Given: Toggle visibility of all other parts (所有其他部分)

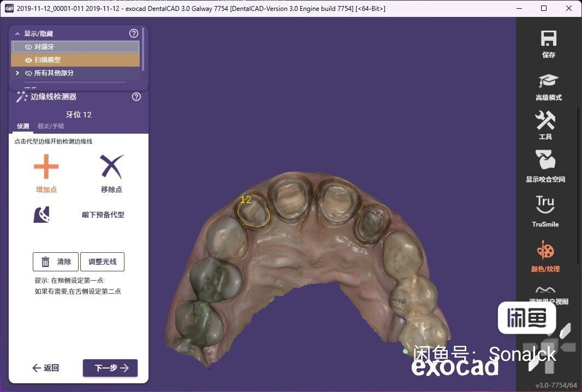Looking at the screenshot, I should pyautogui.click(x=28, y=73).
